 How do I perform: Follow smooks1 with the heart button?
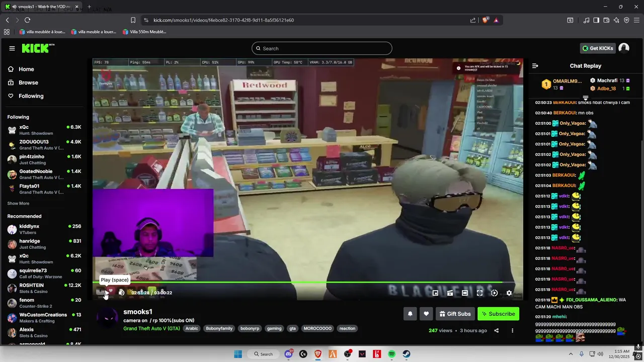point(426,314)
